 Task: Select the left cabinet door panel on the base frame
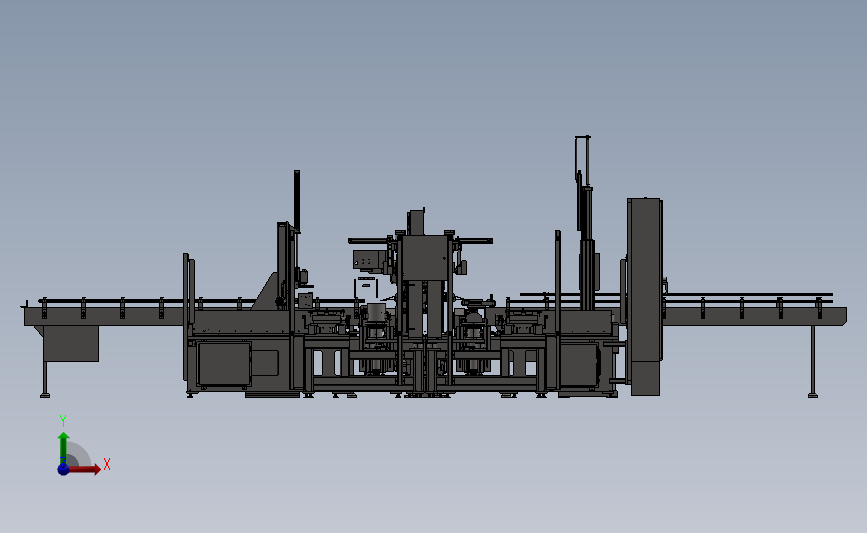pos(224,363)
